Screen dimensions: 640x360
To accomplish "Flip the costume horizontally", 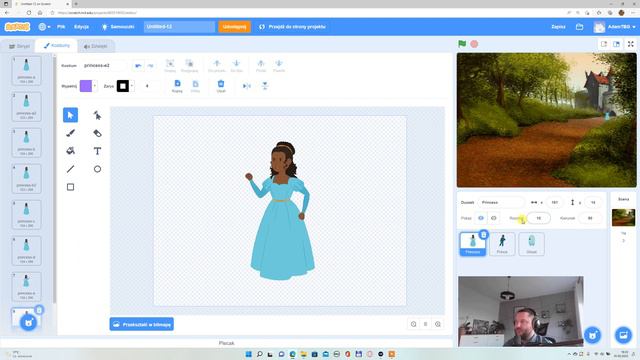I will click(x=247, y=86).
